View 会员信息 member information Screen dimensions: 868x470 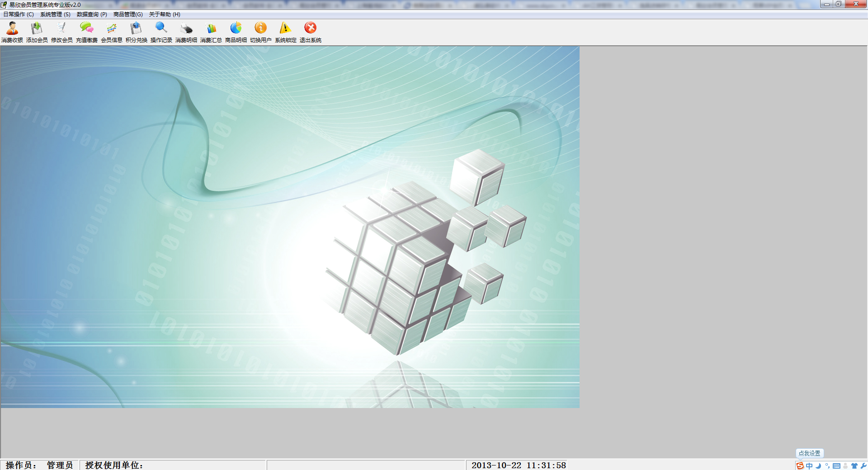(x=112, y=32)
